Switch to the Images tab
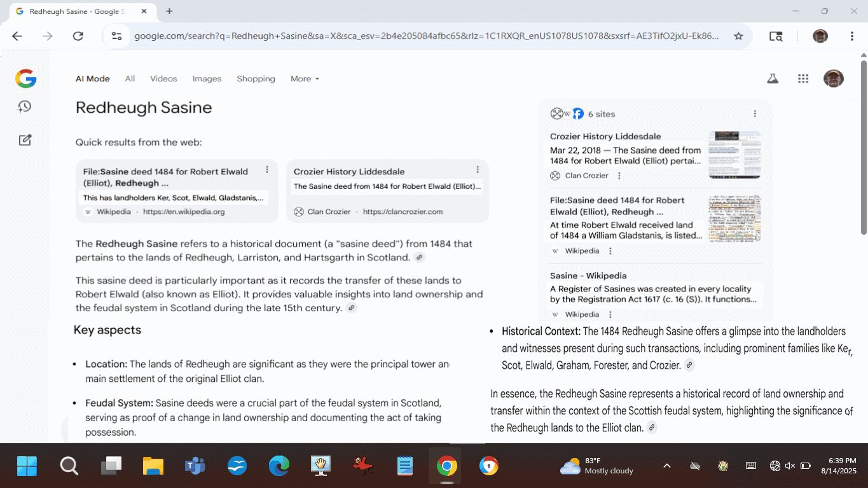 pyautogui.click(x=207, y=79)
